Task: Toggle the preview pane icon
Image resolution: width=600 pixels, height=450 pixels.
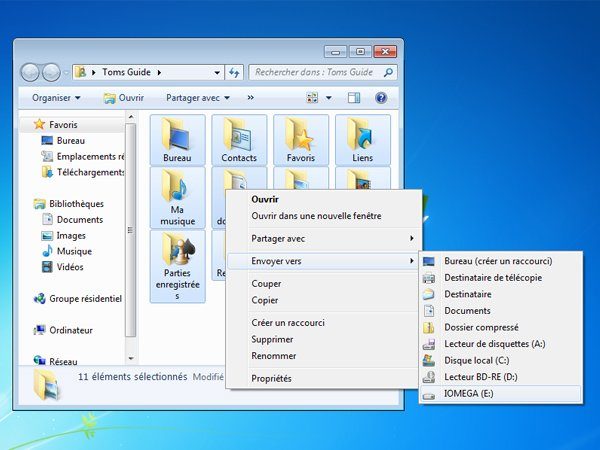Action: (354, 98)
